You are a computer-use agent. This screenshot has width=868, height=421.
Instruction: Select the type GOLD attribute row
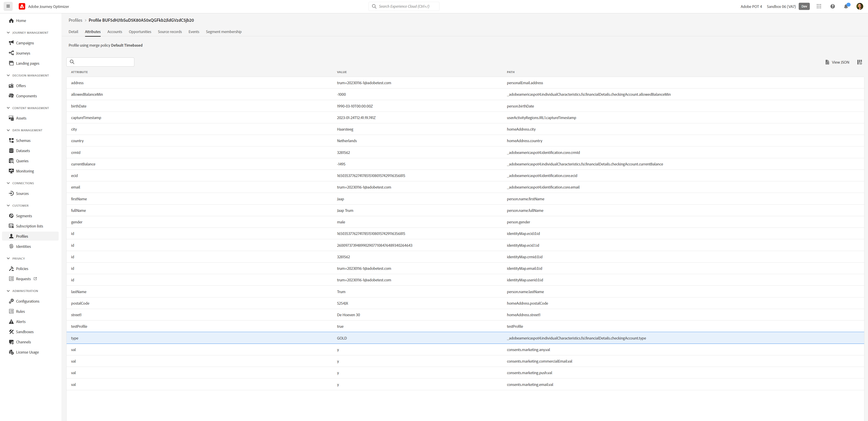[465, 338]
